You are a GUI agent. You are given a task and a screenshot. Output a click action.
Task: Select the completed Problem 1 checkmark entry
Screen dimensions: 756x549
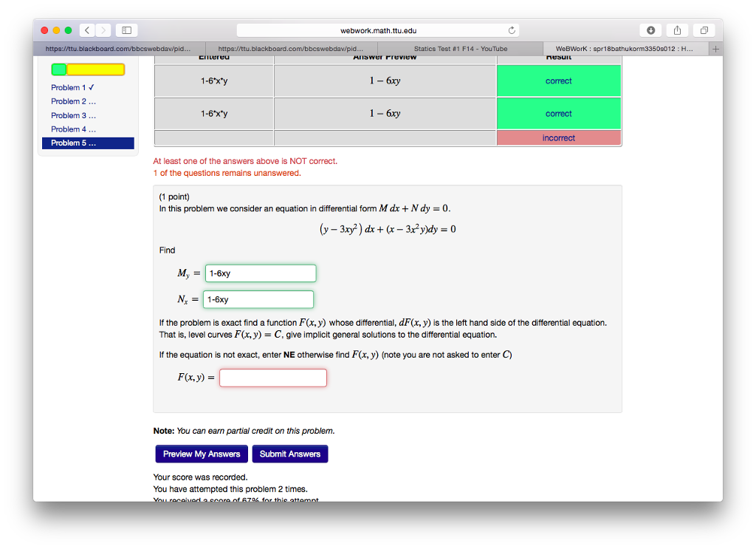tap(72, 87)
